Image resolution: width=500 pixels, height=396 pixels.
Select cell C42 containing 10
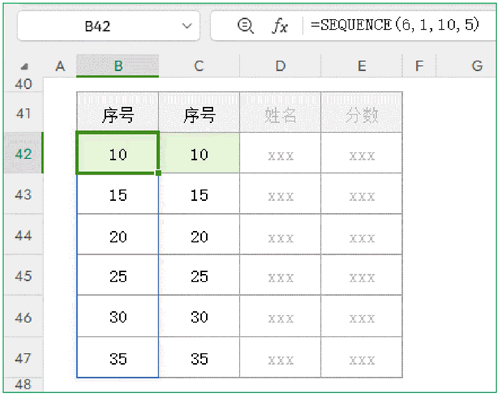[x=199, y=153]
